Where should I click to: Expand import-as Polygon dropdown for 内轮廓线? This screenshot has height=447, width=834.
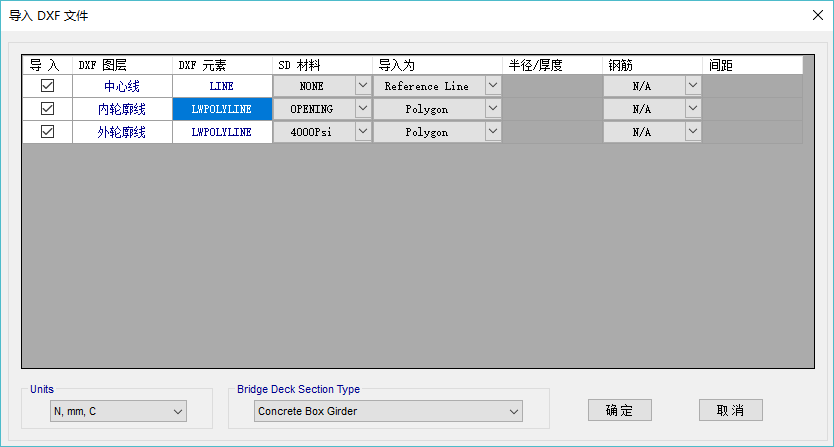point(492,109)
